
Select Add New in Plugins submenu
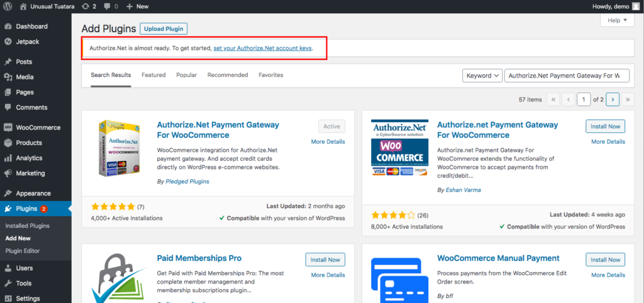(18, 238)
